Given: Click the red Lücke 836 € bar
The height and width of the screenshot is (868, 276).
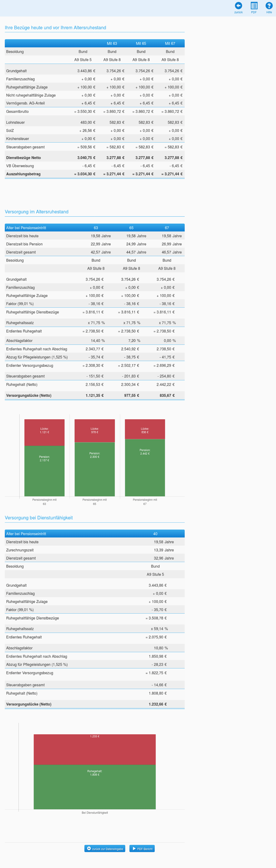Looking at the screenshot, I should point(145,429).
